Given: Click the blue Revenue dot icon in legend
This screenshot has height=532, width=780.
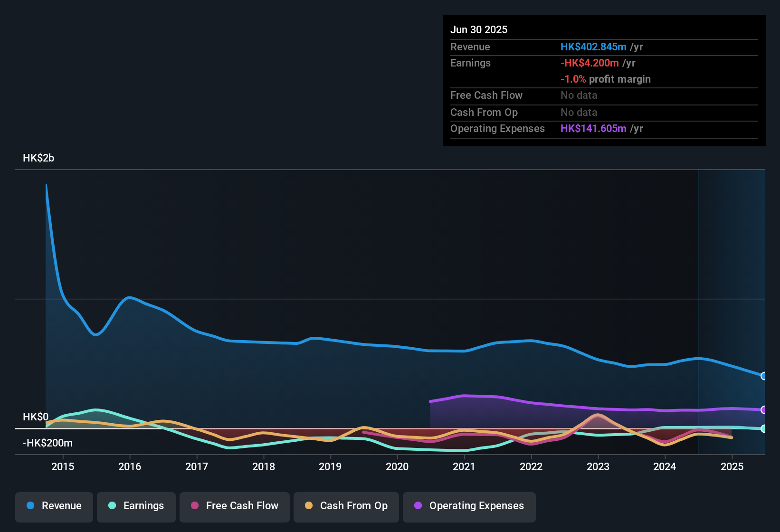Looking at the screenshot, I should [x=29, y=506].
